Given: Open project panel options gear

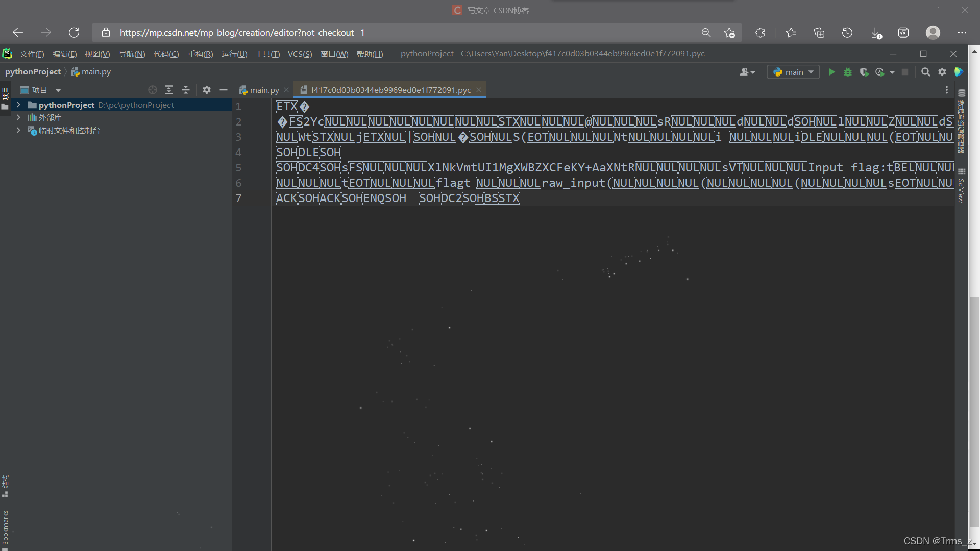Looking at the screenshot, I should point(206,90).
